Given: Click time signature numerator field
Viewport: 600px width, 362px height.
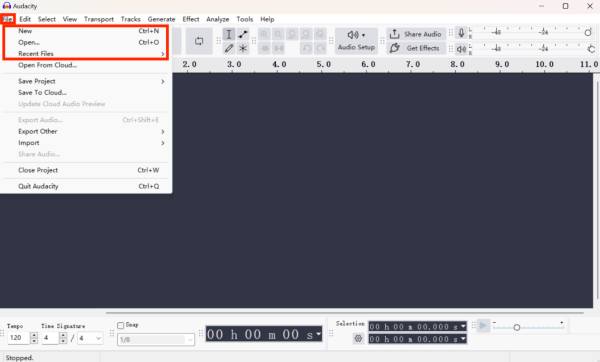Looking at the screenshot, I should (x=50, y=338).
